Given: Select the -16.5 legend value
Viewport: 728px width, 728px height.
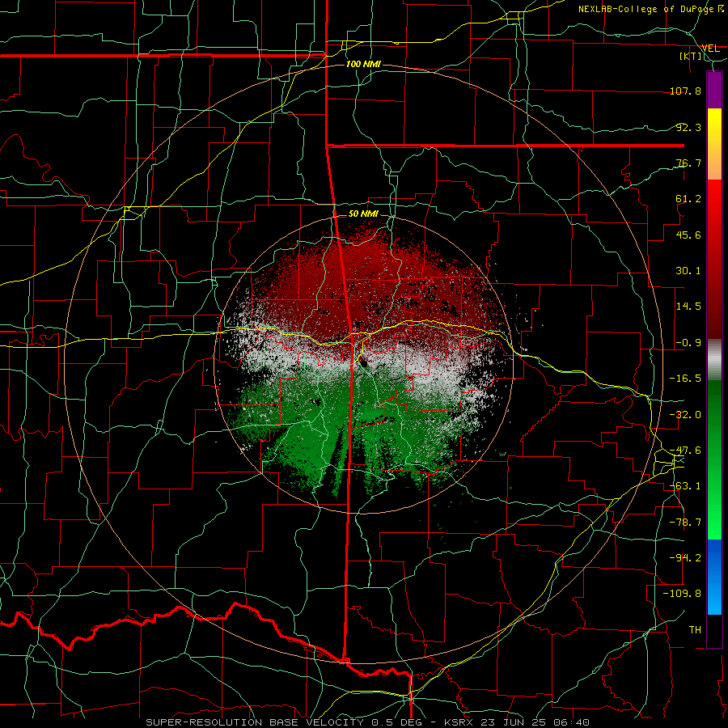Looking at the screenshot, I should 685,379.
